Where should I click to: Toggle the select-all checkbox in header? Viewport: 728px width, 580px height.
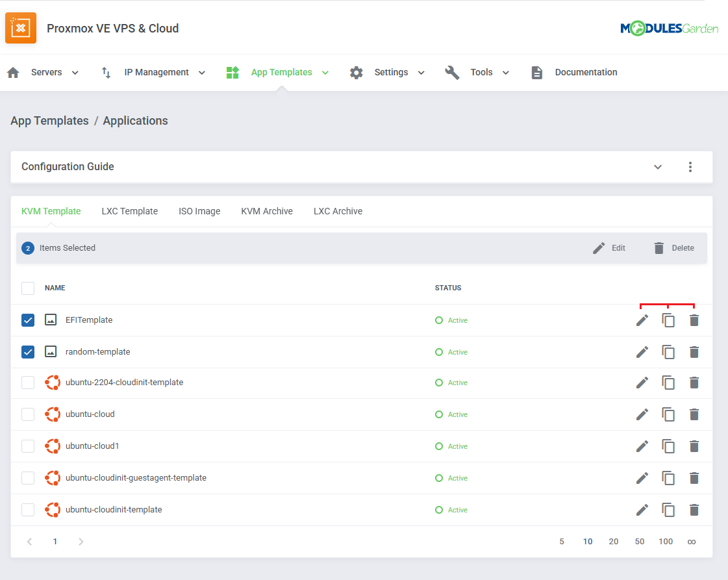pyautogui.click(x=28, y=288)
